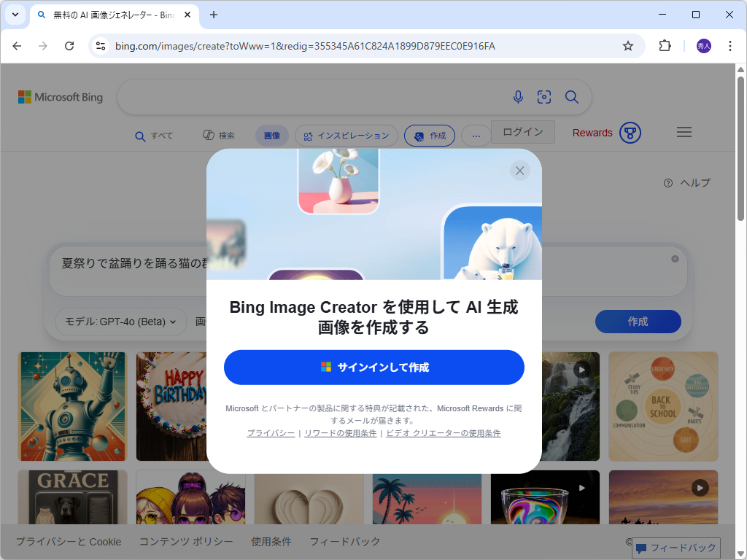Click the ヘルプ question mark icon
This screenshot has height=560, width=747.
[x=667, y=183]
